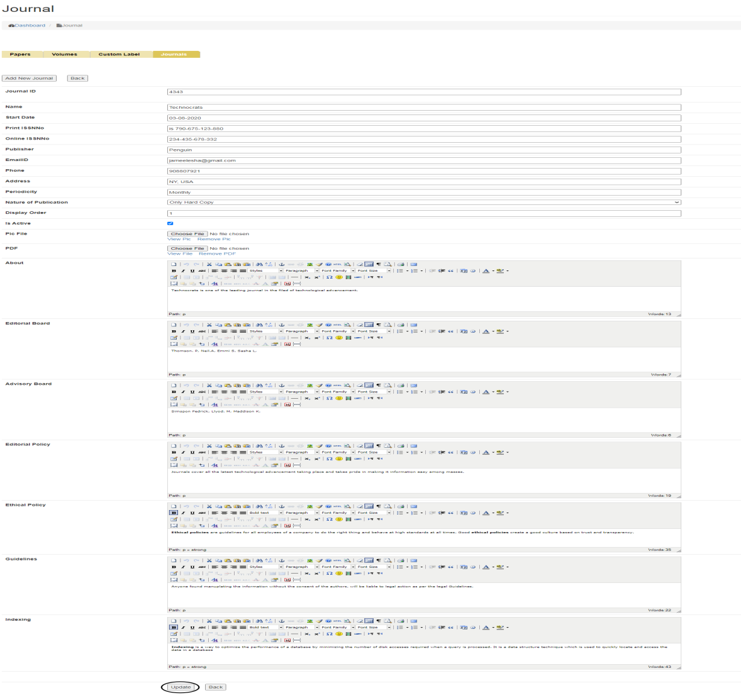Select text color in Ethical Policy editor
This screenshot has width=741, height=700.
point(486,513)
